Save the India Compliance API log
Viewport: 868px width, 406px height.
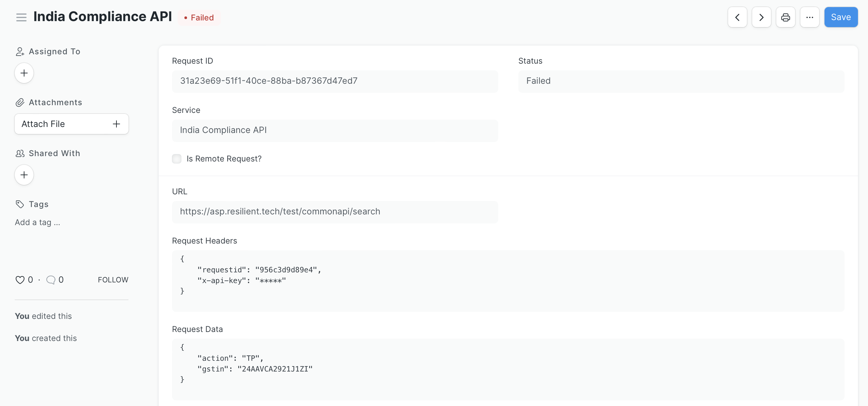pyautogui.click(x=841, y=17)
